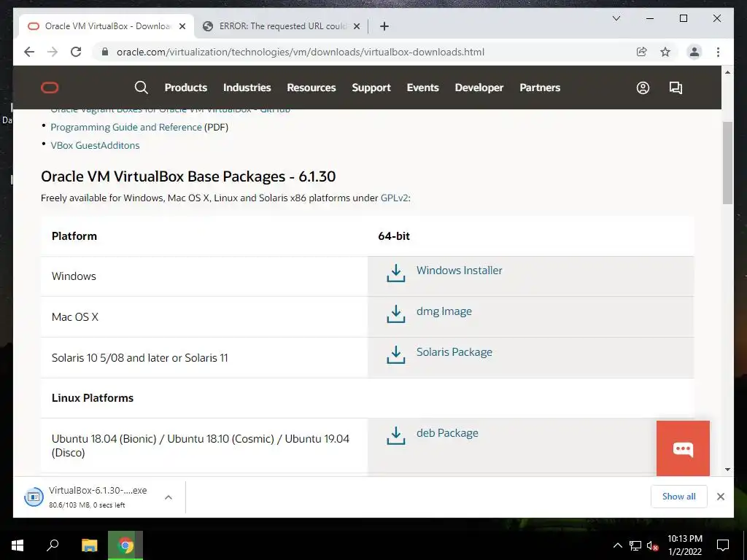Bookmark this page with the star icon
Viewport: 747px width, 560px height.
click(x=665, y=52)
